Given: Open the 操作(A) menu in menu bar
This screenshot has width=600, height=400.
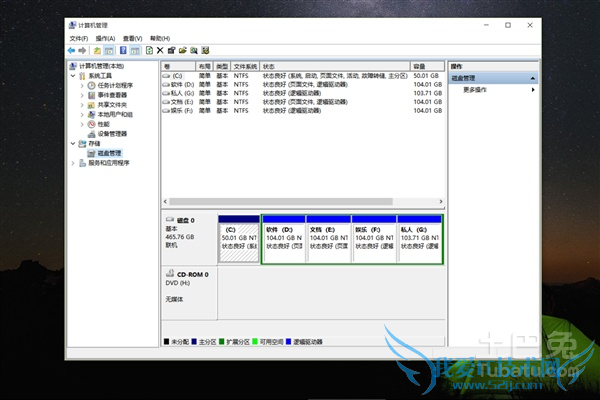Looking at the screenshot, I should 104,38.
